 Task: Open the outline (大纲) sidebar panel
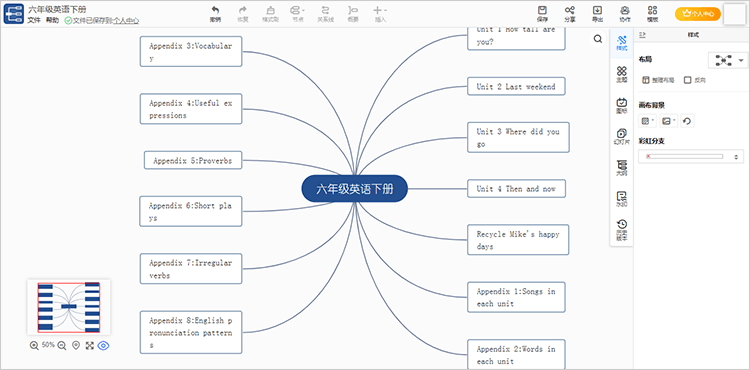pos(621,168)
